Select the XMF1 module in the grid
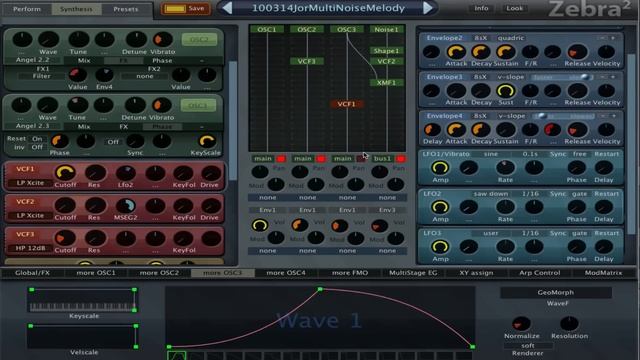This screenshot has height=360, width=640. point(386,82)
